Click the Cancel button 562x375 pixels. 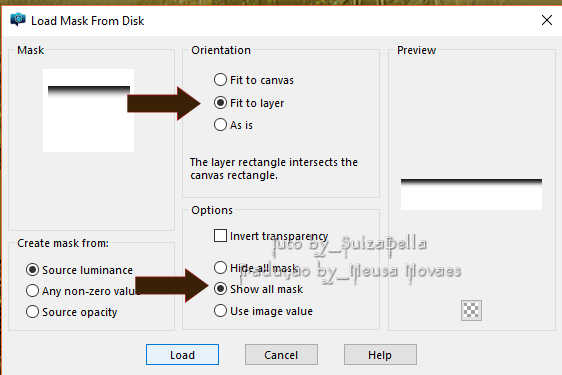pos(281,355)
